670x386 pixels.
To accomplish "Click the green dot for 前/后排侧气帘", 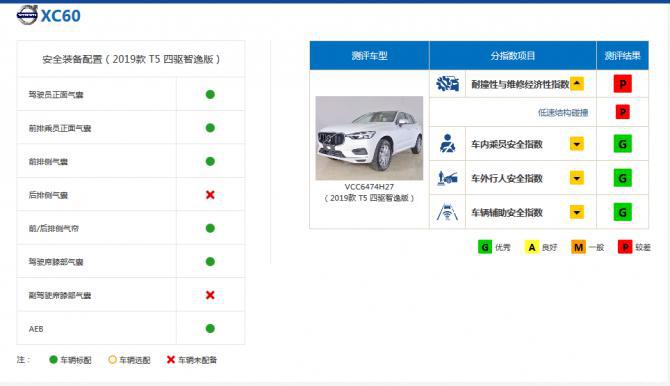I will click(210, 228).
